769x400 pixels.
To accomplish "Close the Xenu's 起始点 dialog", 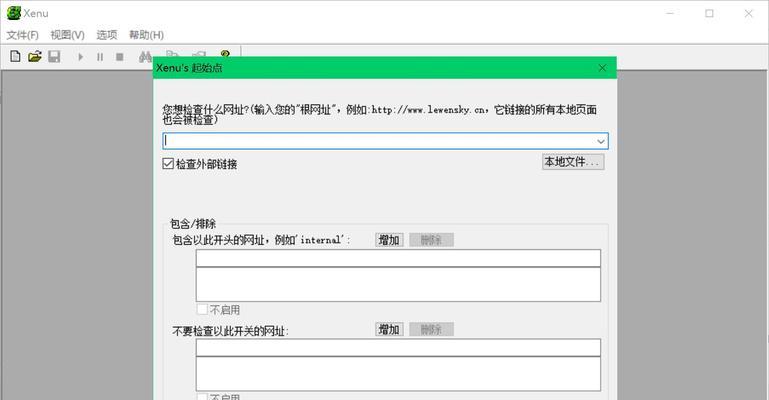I will (602, 68).
